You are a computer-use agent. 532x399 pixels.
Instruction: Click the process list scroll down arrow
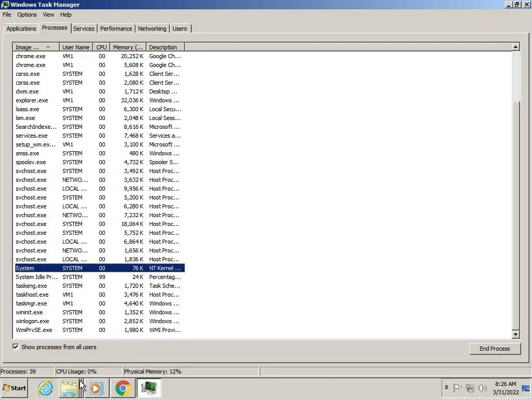pyautogui.click(x=516, y=334)
